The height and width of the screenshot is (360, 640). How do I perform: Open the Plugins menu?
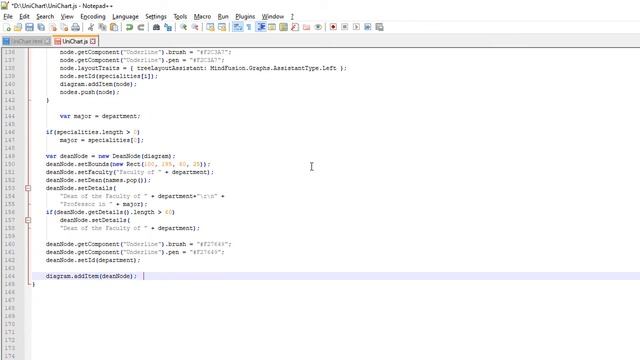pyautogui.click(x=245, y=16)
